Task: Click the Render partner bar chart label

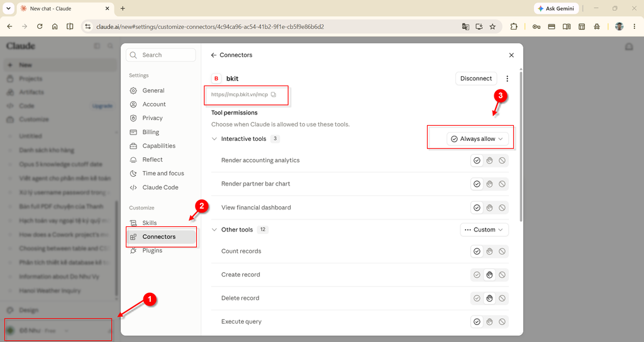Action: tap(255, 184)
